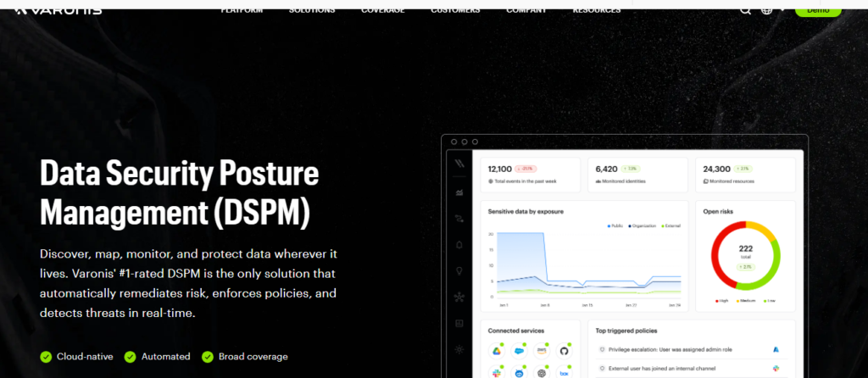Click the Google Drive connected service icon
868x378 pixels.
pos(497,351)
